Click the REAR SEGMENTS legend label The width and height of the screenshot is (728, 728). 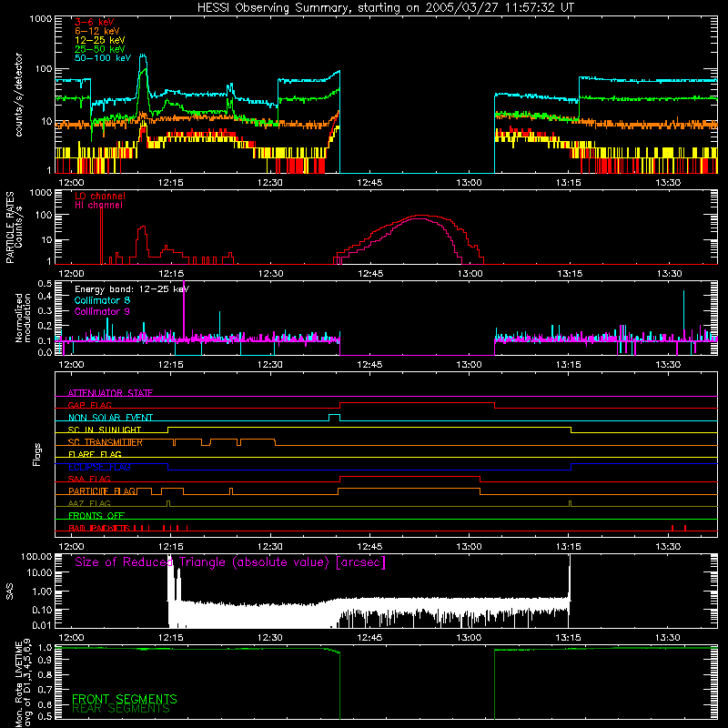pos(121,709)
